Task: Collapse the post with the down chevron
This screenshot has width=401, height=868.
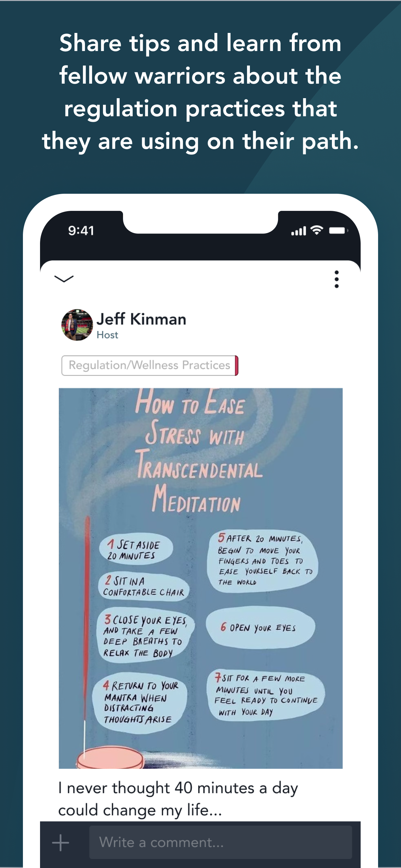Action: [64, 279]
